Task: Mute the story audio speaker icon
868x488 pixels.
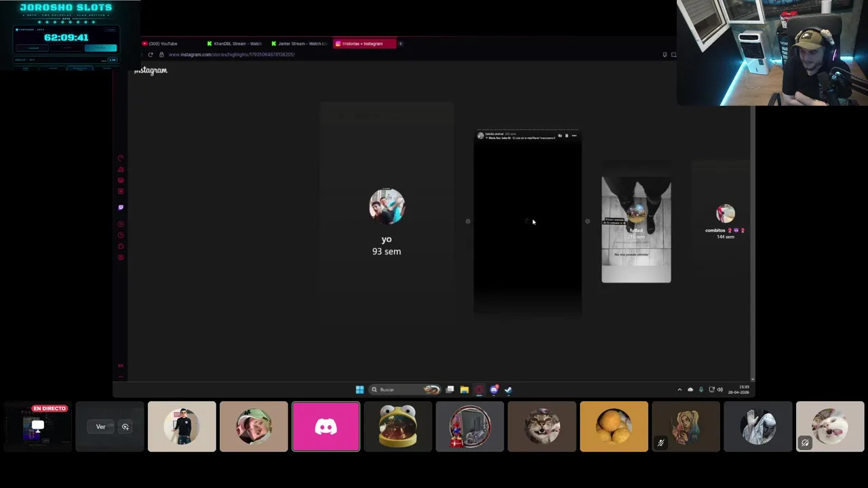Action: pos(559,136)
